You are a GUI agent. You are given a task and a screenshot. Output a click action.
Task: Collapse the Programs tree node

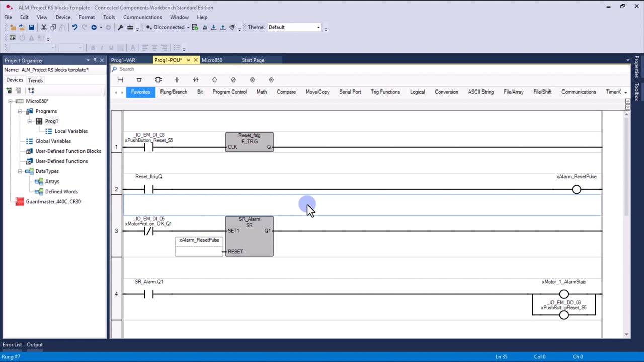tap(20, 111)
